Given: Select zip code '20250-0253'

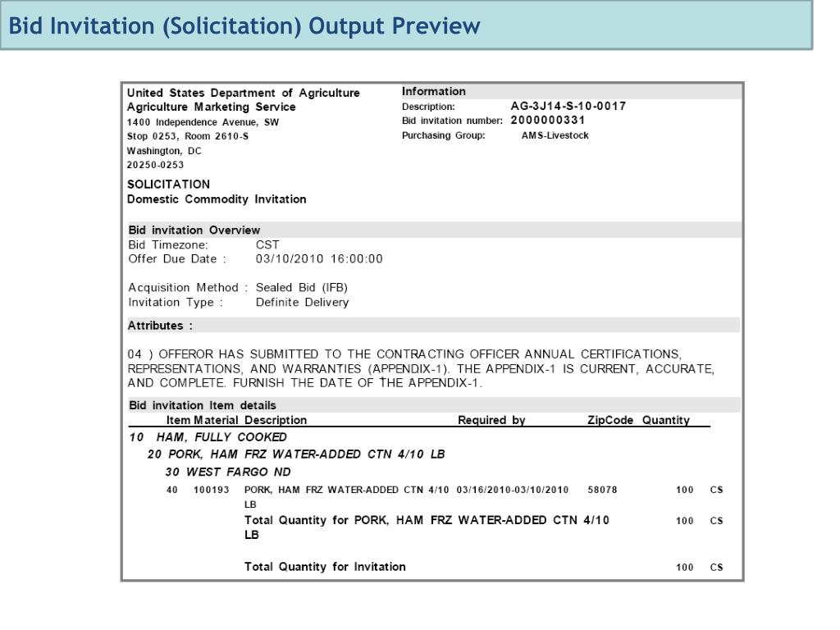Looking at the screenshot, I should (x=155, y=165).
